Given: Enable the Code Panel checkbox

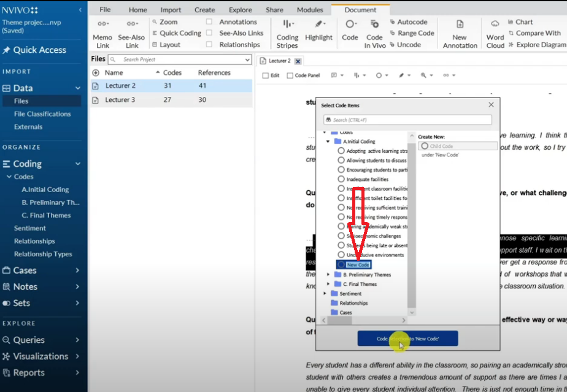Looking at the screenshot, I should [290, 75].
